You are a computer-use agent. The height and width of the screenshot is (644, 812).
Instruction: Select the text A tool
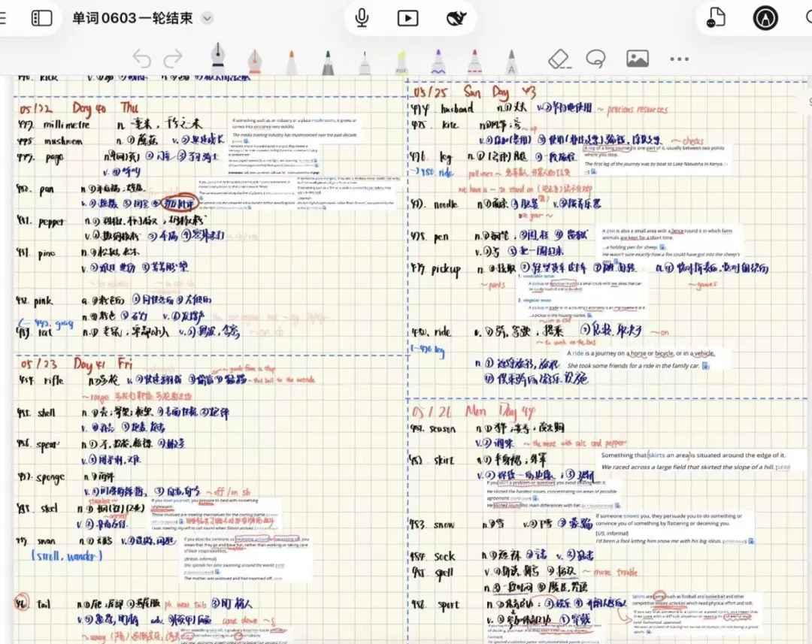pos(511,62)
